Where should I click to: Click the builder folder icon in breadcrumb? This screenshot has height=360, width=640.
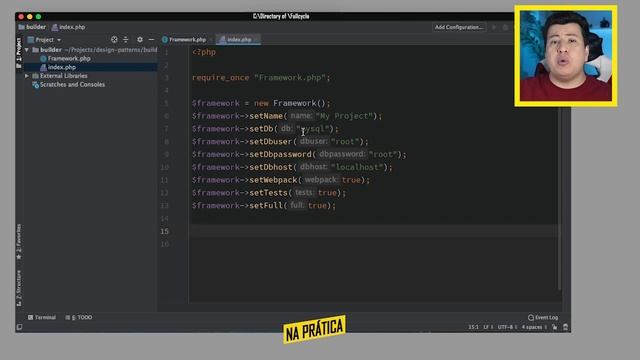click(21, 27)
